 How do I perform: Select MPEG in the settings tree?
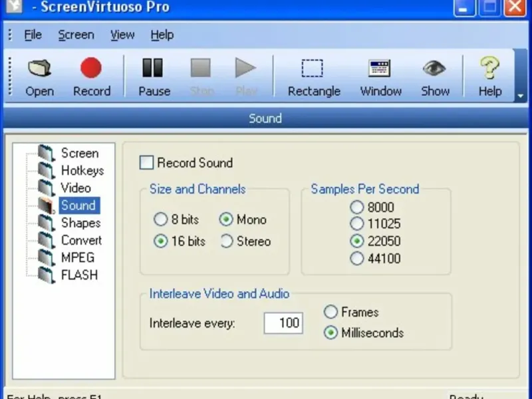click(x=78, y=257)
